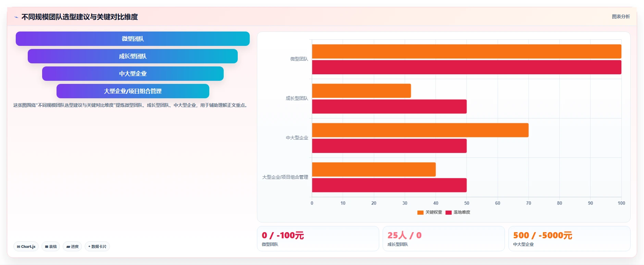Click the 微型团队 y-axis label in chart

click(x=299, y=59)
